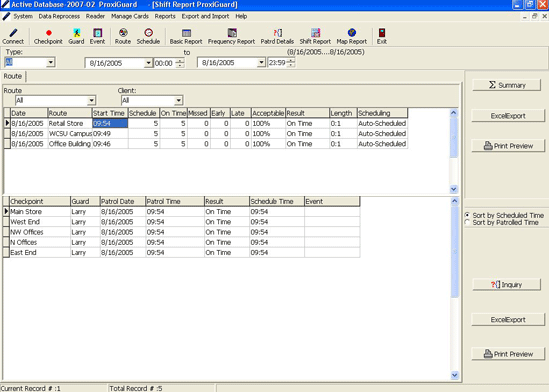The image size is (549, 392).
Task: Open the Reports menu
Action: coord(165,16)
